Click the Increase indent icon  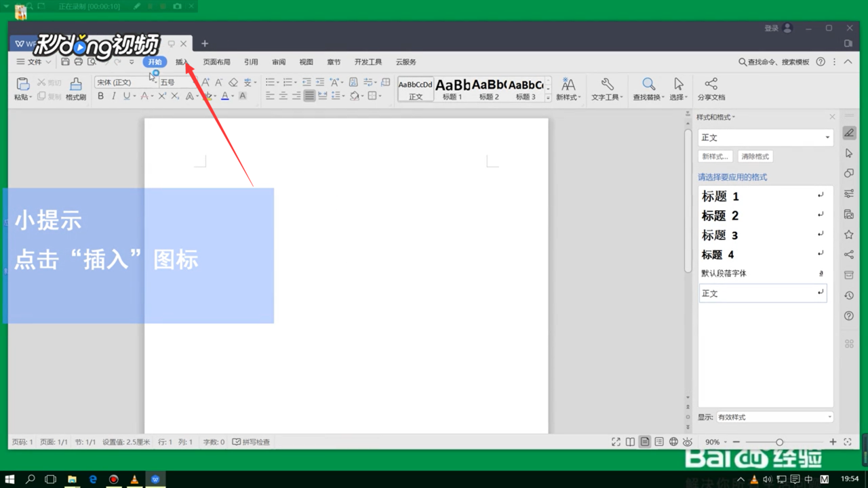[x=320, y=82]
